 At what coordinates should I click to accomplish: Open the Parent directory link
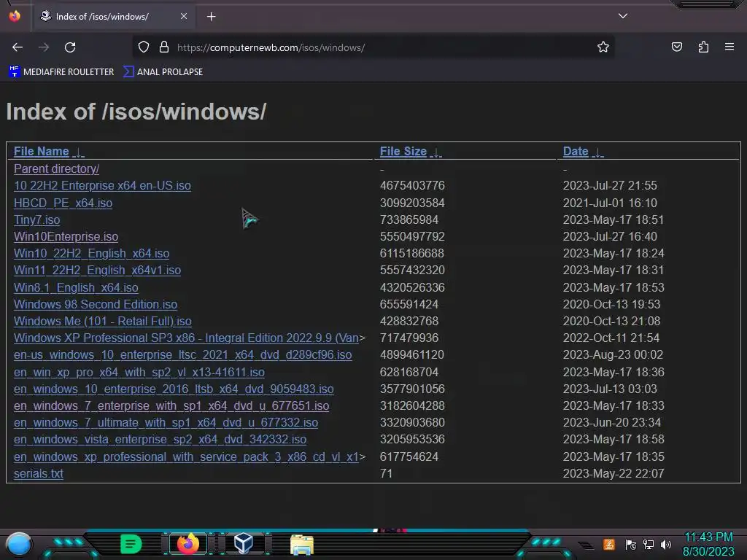point(57,169)
